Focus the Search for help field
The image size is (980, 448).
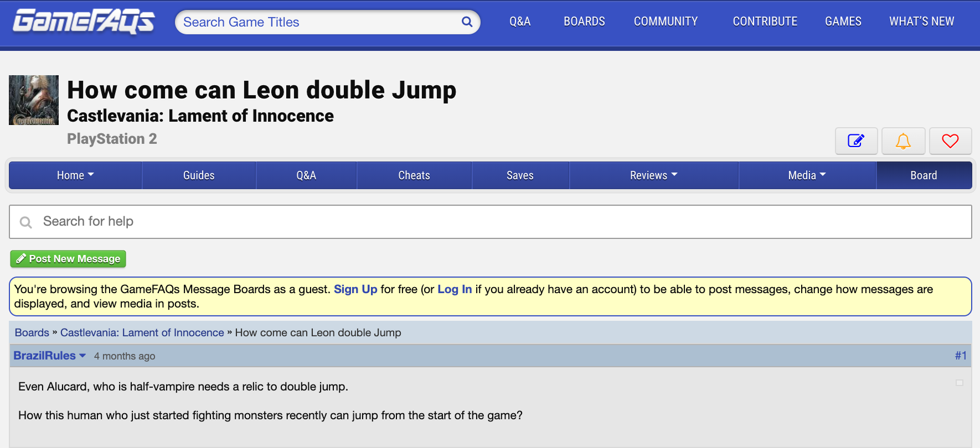(x=491, y=222)
